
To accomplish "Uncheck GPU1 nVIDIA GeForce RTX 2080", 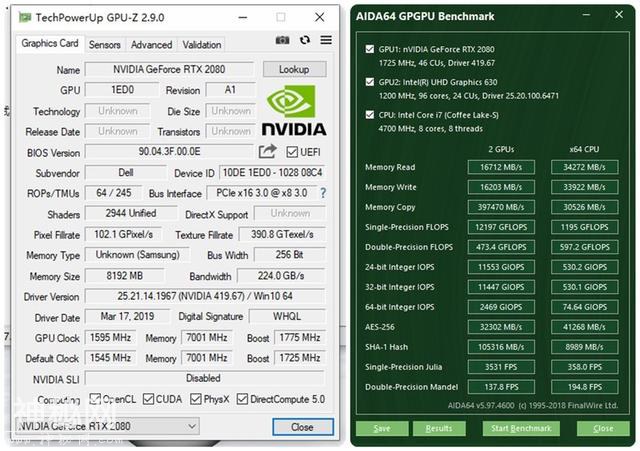I will (370, 49).
